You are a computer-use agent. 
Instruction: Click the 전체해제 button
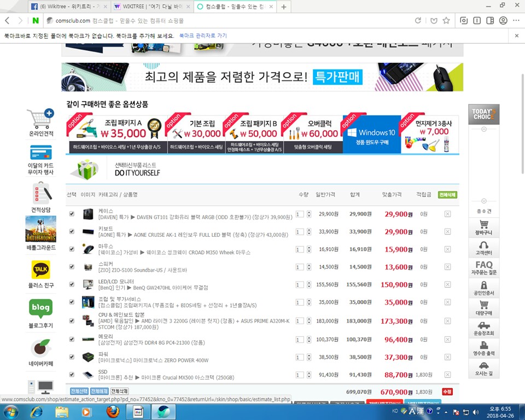pos(100,391)
